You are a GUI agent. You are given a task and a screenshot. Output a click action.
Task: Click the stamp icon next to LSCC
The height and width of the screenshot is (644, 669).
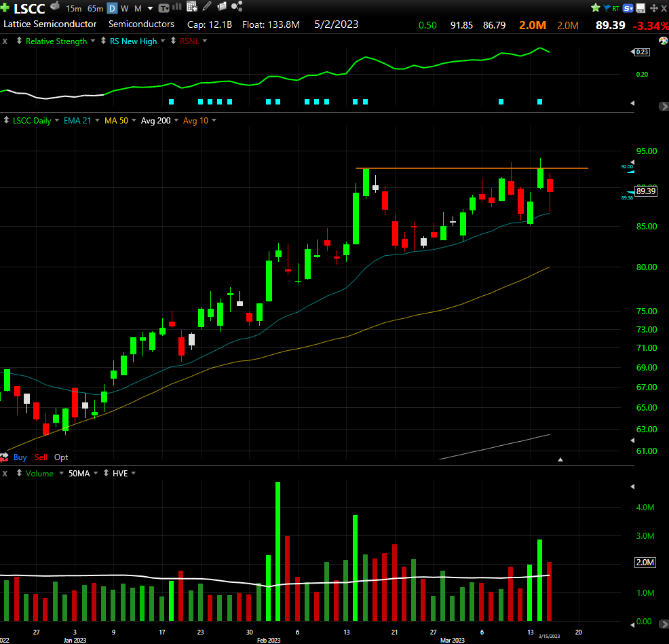[x=54, y=6]
